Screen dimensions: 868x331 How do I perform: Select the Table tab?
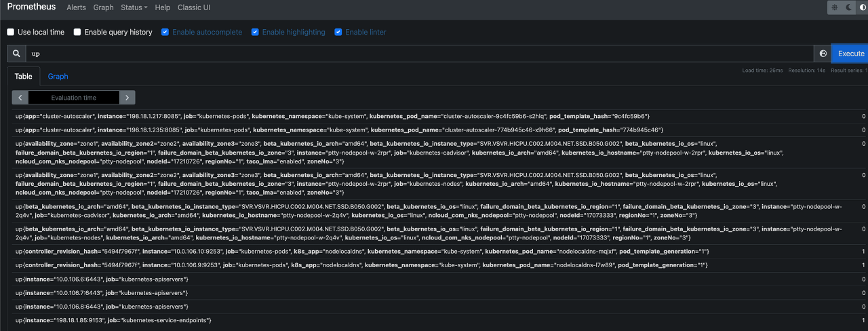pos(24,77)
